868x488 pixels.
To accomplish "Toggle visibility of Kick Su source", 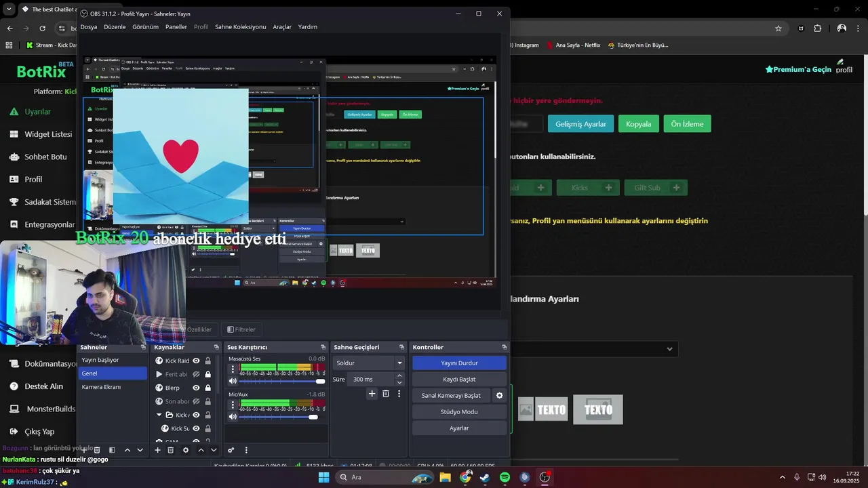I will (x=196, y=428).
